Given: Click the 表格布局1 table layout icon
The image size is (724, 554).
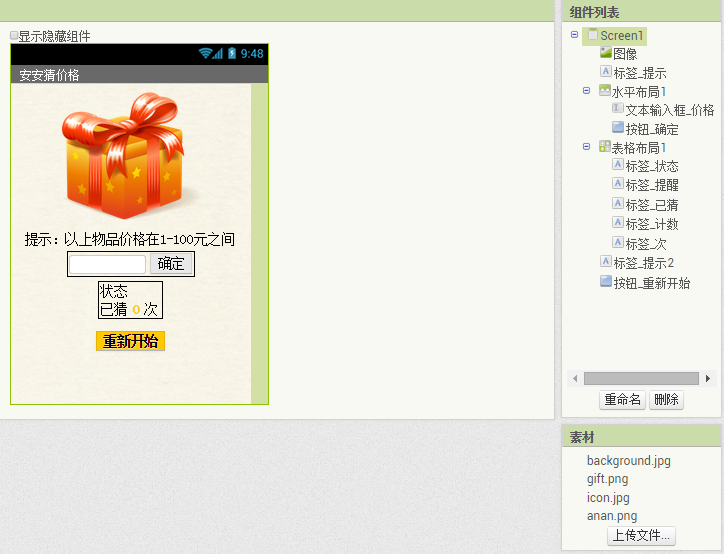Looking at the screenshot, I should pyautogui.click(x=604, y=146).
